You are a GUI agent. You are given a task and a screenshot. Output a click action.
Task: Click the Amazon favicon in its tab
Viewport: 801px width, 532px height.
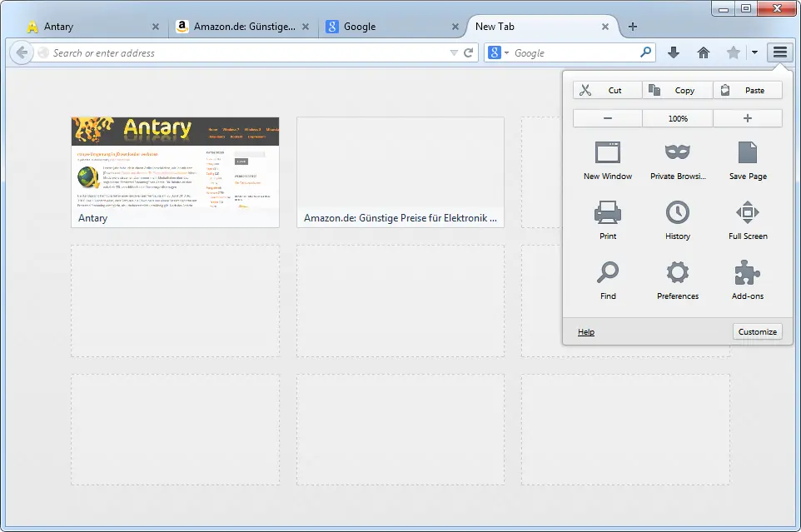[182, 27]
